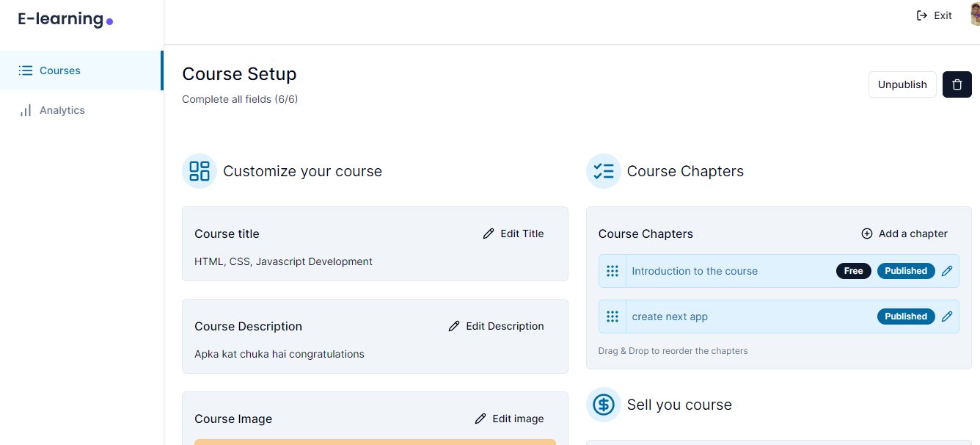The width and height of the screenshot is (980, 445).
Task: Click the Unpublish button
Action: click(x=902, y=84)
